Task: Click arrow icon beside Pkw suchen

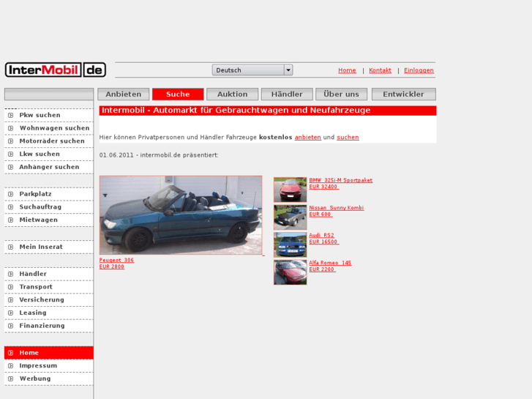Action: [x=10, y=116]
